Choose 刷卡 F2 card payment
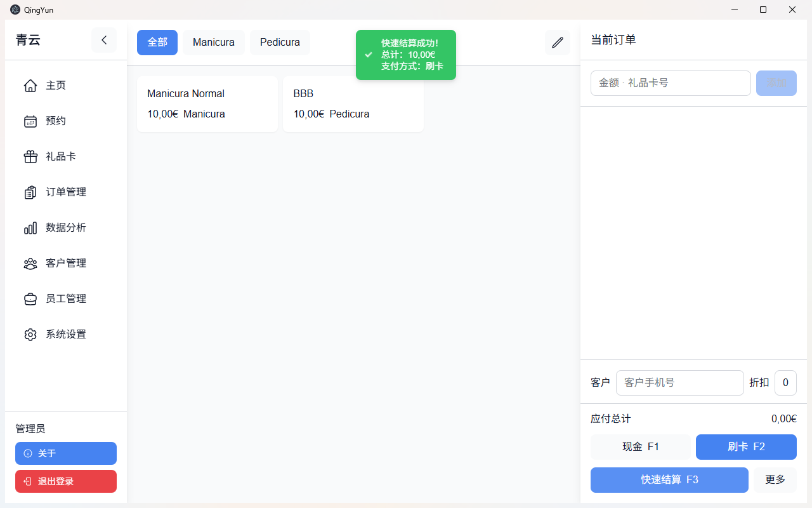The width and height of the screenshot is (812, 508). point(746,447)
